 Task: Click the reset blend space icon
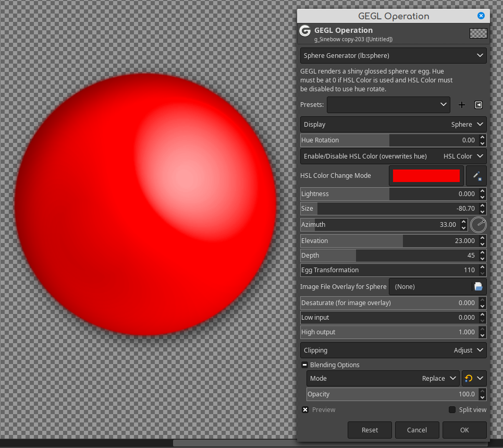click(x=469, y=378)
